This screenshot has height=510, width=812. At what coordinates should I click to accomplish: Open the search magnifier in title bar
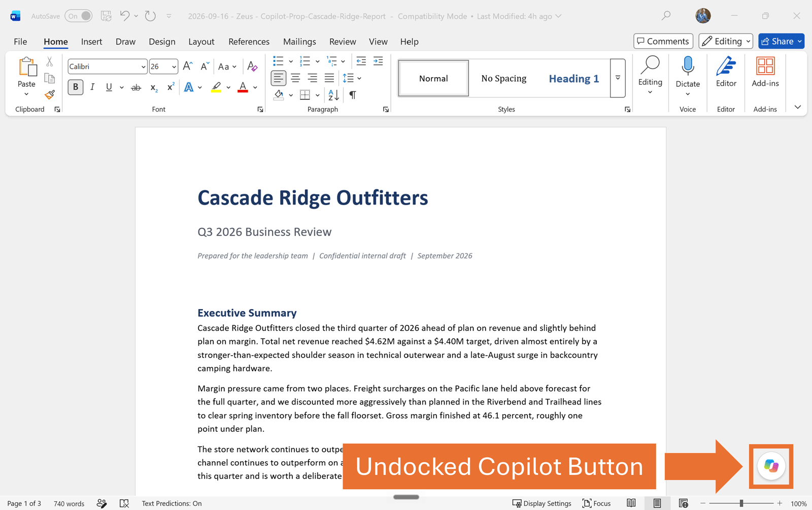(666, 16)
